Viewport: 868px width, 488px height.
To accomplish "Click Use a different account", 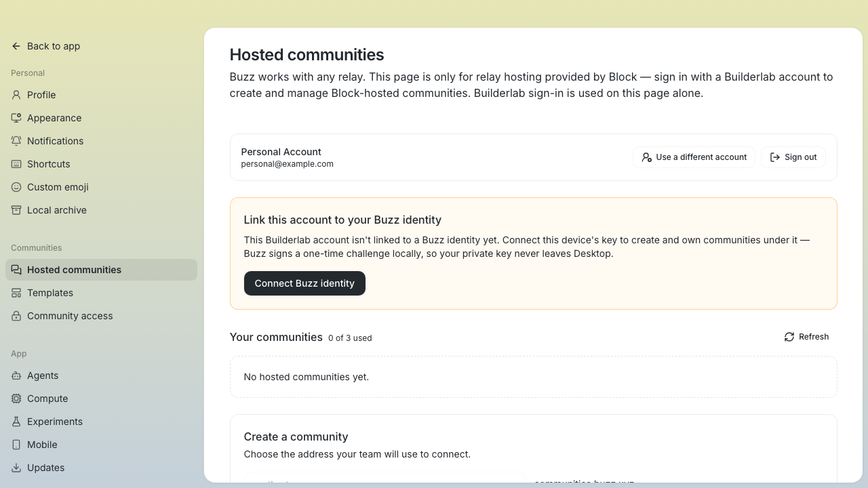I will point(694,157).
